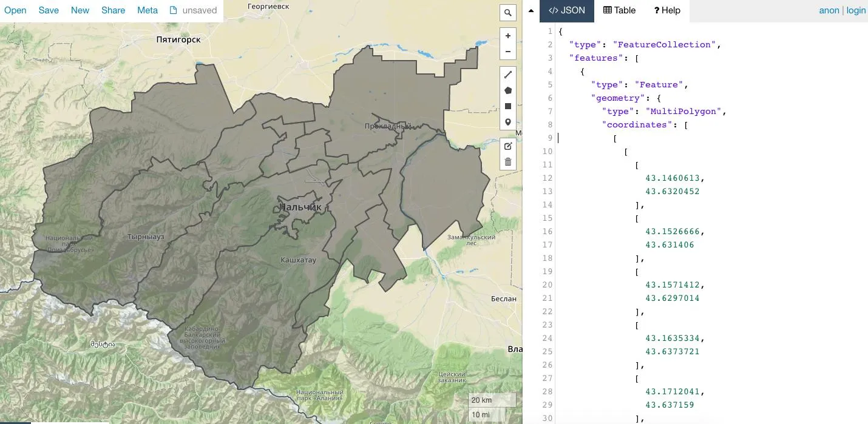Zoom in on the map
This screenshot has height=424, width=868.
[508, 36]
